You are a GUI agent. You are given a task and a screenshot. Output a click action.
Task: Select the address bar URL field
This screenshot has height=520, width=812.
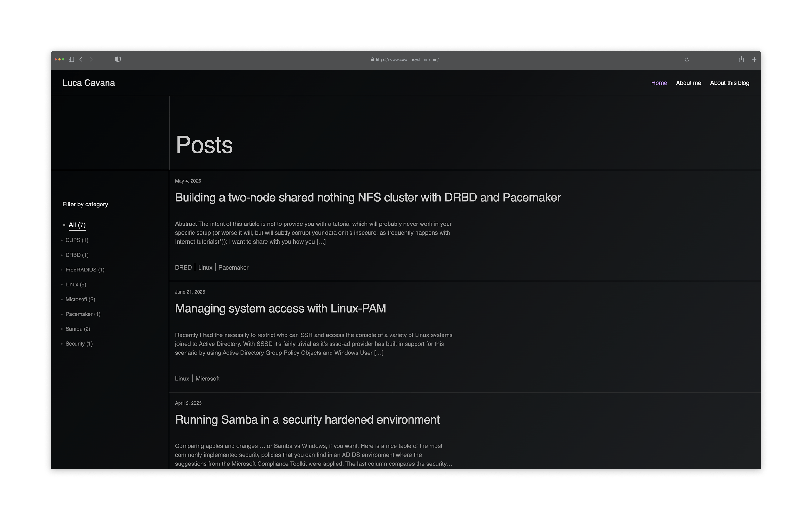[x=405, y=59]
